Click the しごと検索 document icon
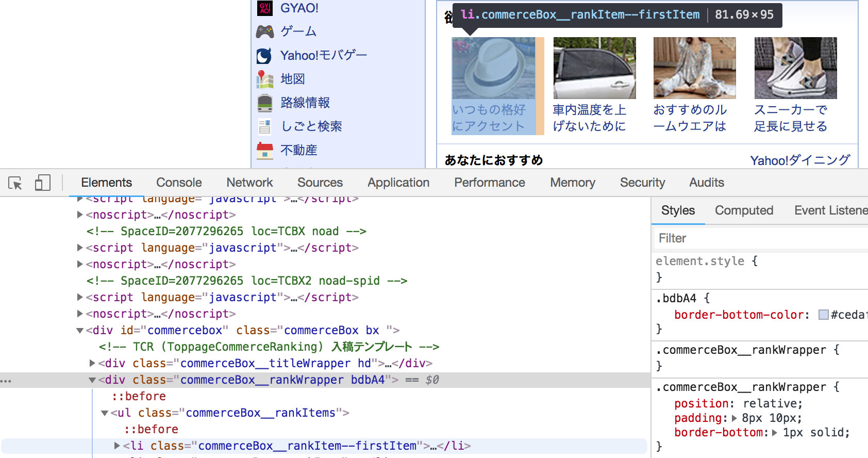 [265, 126]
